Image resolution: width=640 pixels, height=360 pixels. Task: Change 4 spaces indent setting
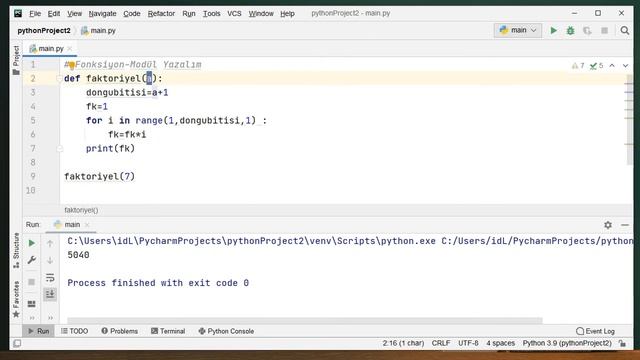pyautogui.click(x=500, y=343)
